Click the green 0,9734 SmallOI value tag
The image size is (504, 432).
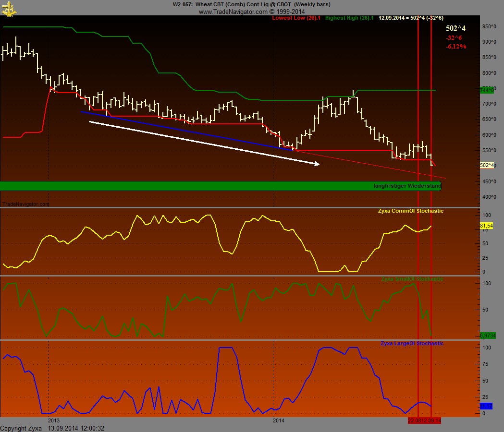(x=487, y=336)
